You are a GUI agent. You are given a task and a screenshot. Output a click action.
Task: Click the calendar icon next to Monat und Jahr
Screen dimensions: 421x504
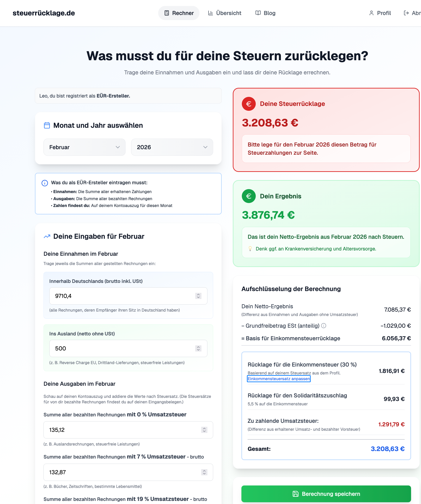pos(47,125)
